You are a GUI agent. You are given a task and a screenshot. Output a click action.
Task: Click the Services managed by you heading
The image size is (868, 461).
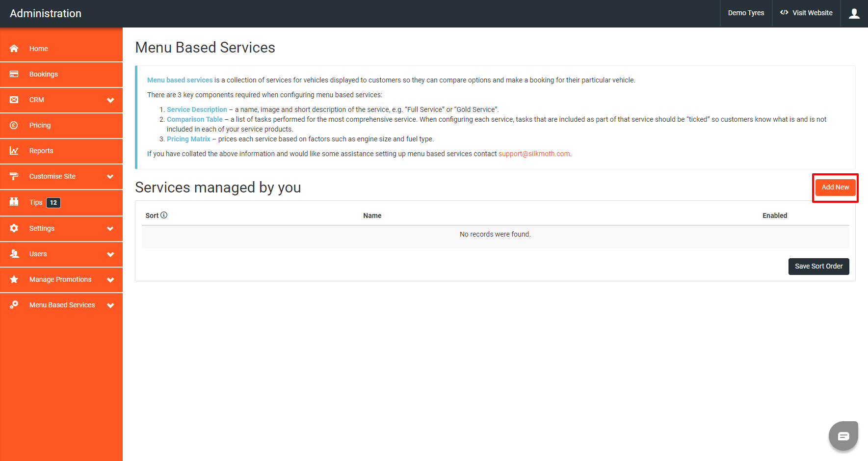(218, 187)
